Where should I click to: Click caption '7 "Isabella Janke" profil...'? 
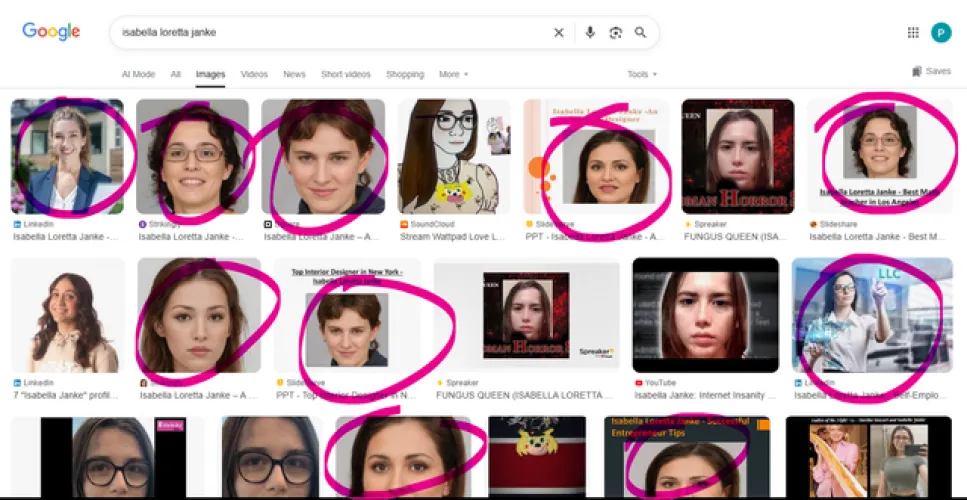(65, 395)
